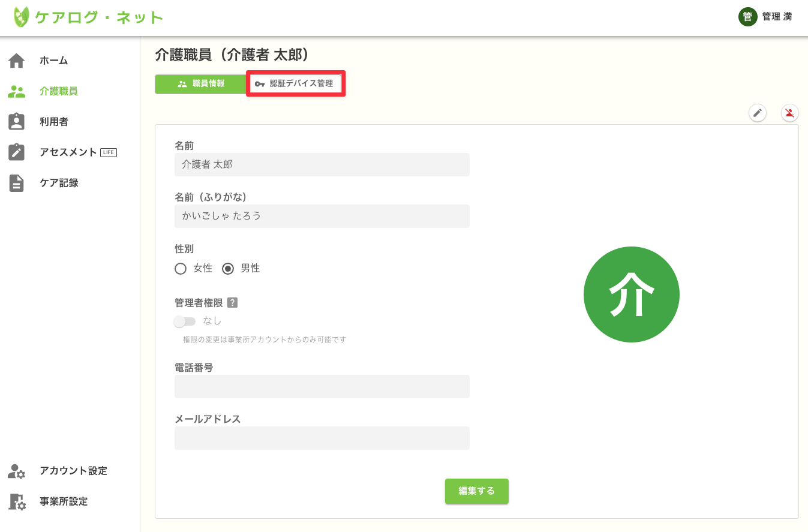The height and width of the screenshot is (532, 808).
Task: Select the 介護職員 people icon in sidebar
Action: (17, 91)
